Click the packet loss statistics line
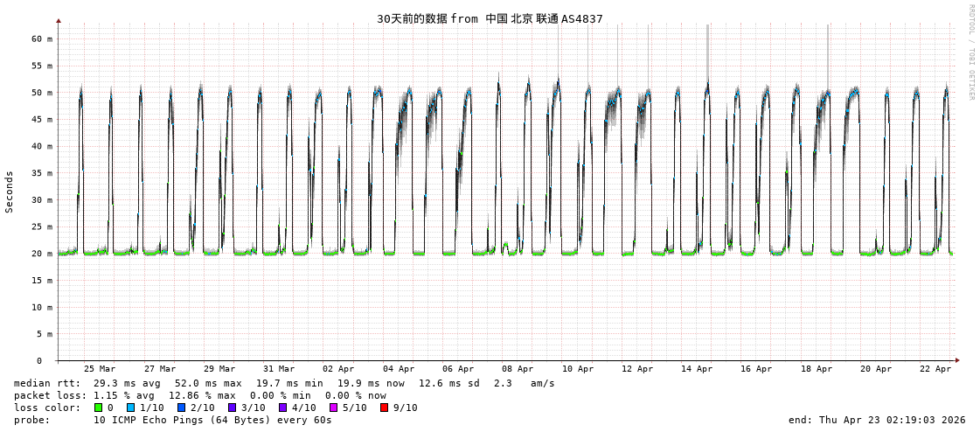The height and width of the screenshot is (432, 980). pyautogui.click(x=199, y=395)
